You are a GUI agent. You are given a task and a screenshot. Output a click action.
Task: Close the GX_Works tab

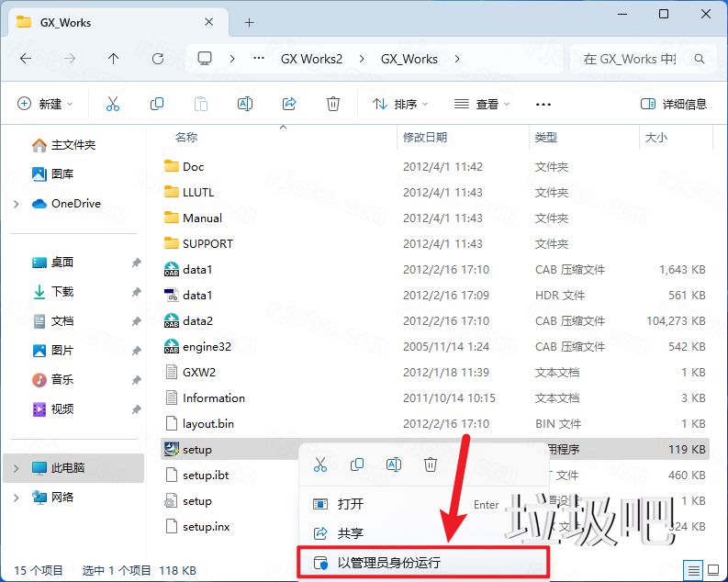(209, 22)
